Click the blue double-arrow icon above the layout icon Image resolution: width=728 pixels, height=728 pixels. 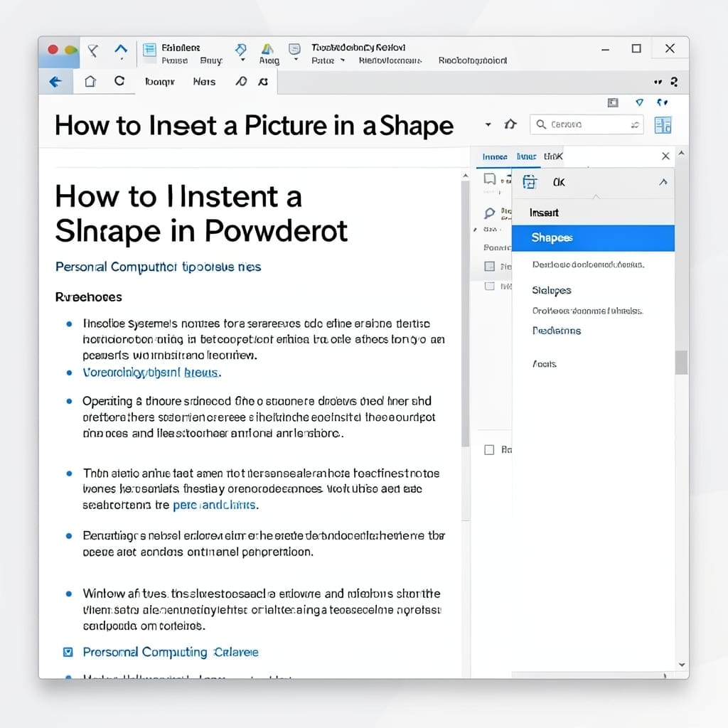pyautogui.click(x=662, y=102)
